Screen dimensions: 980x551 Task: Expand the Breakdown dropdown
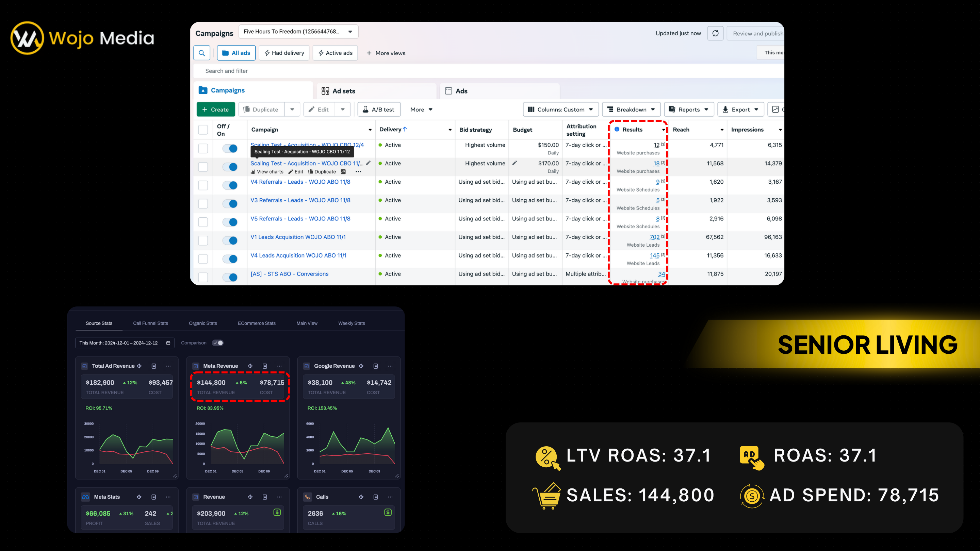point(631,110)
